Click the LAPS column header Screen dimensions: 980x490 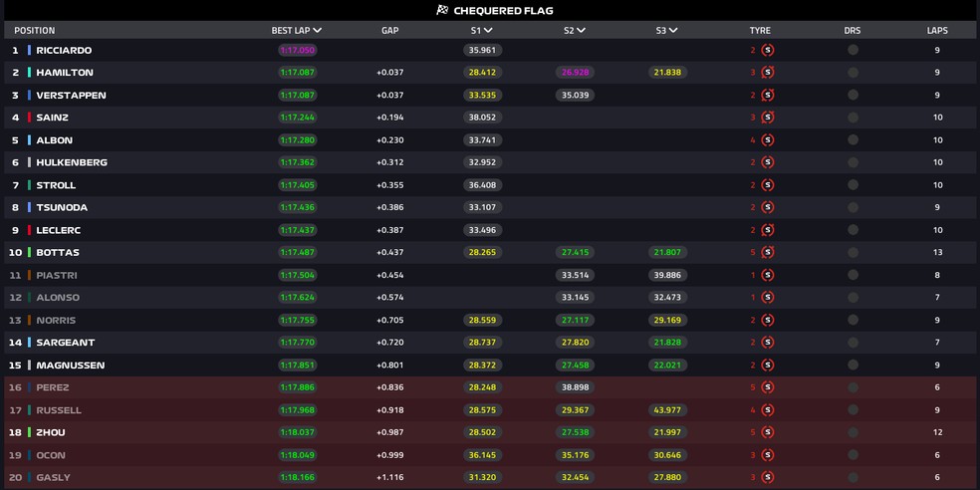coord(937,30)
